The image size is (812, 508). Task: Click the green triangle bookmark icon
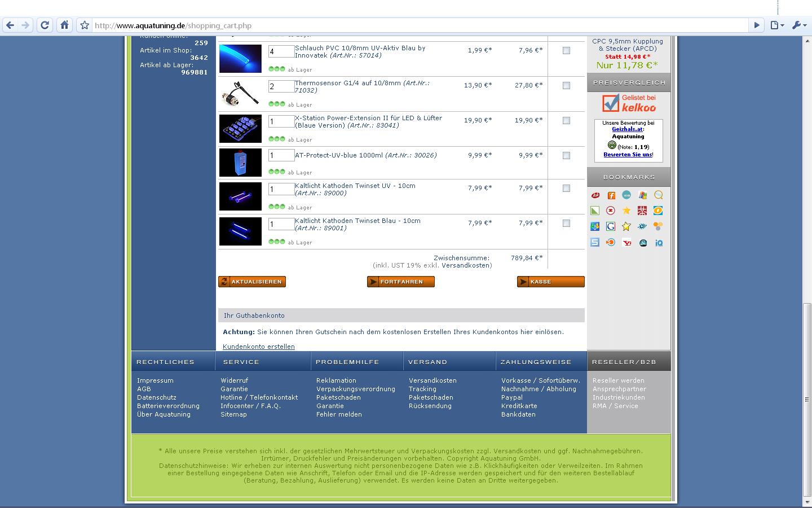coord(595,211)
